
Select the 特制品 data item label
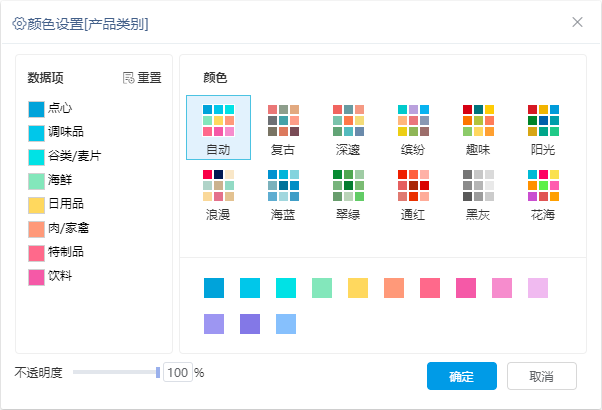(66, 252)
